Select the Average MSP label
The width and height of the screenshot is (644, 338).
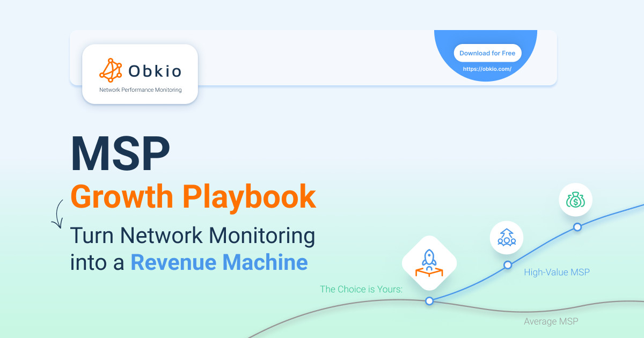point(551,321)
